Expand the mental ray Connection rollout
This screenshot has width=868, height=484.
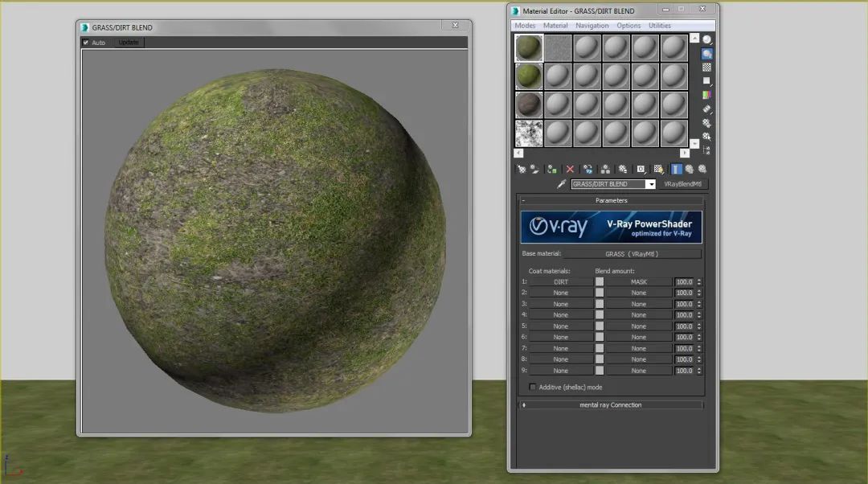pyautogui.click(x=612, y=404)
